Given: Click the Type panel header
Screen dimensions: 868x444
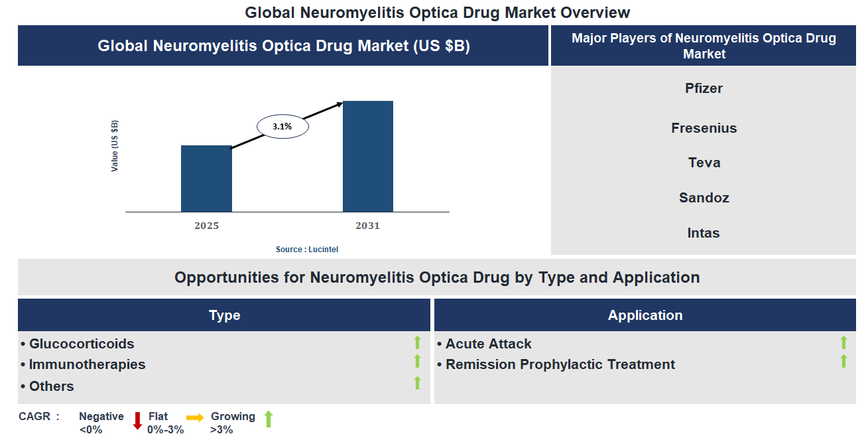Looking at the screenshot, I should [224, 315].
